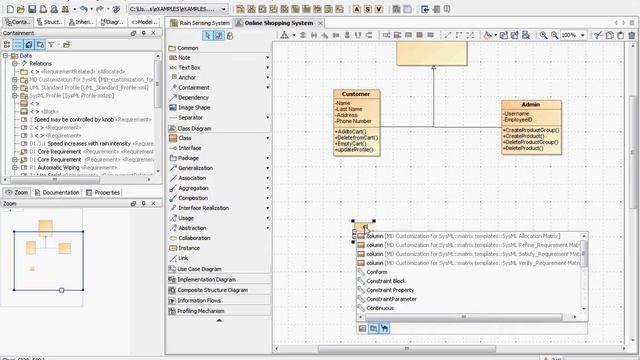Screen dimensions: 640x360
Task: Click the New Project icon
Action: pos(10,9)
